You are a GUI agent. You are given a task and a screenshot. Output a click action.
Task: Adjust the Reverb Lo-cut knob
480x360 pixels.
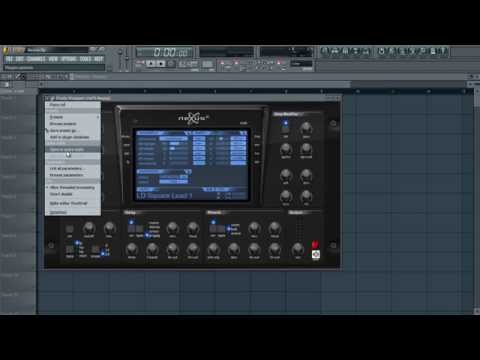pyautogui.click(x=254, y=249)
